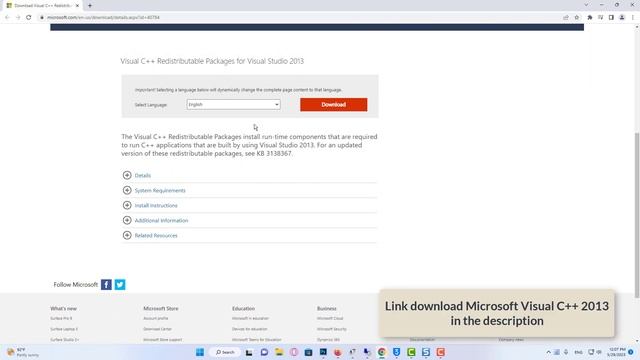Open the taskbar clock and date
The image size is (640, 360).
click(x=617, y=352)
